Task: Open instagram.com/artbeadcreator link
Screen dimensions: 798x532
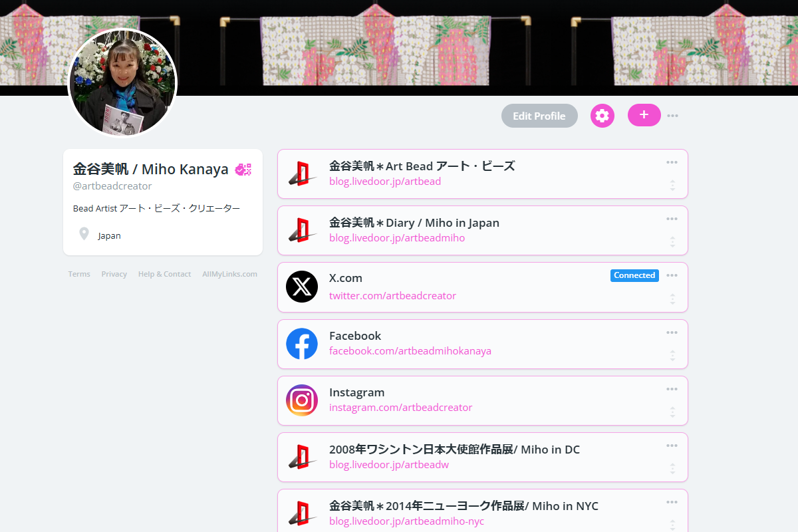Action: 400,408
